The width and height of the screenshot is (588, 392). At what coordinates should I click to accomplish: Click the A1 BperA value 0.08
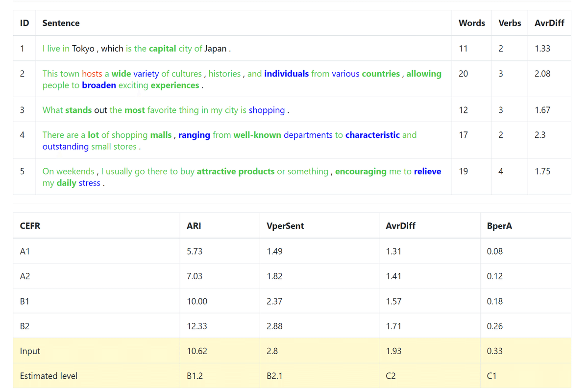click(495, 251)
